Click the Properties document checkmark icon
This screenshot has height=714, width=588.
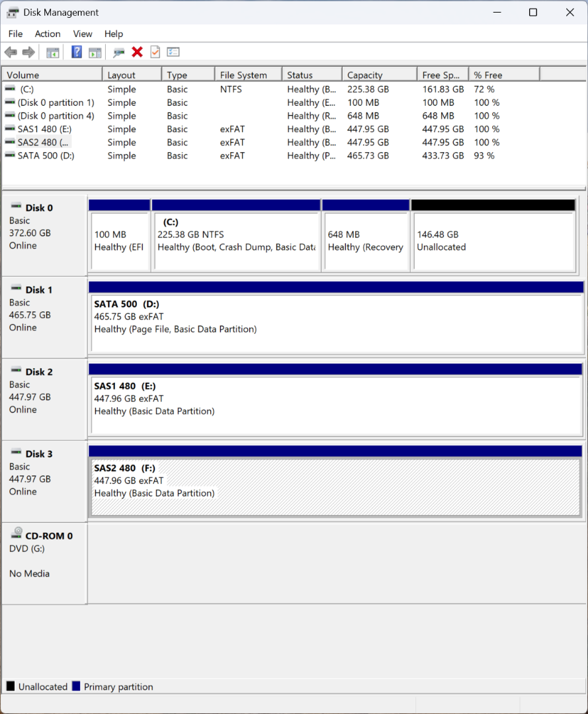point(155,52)
